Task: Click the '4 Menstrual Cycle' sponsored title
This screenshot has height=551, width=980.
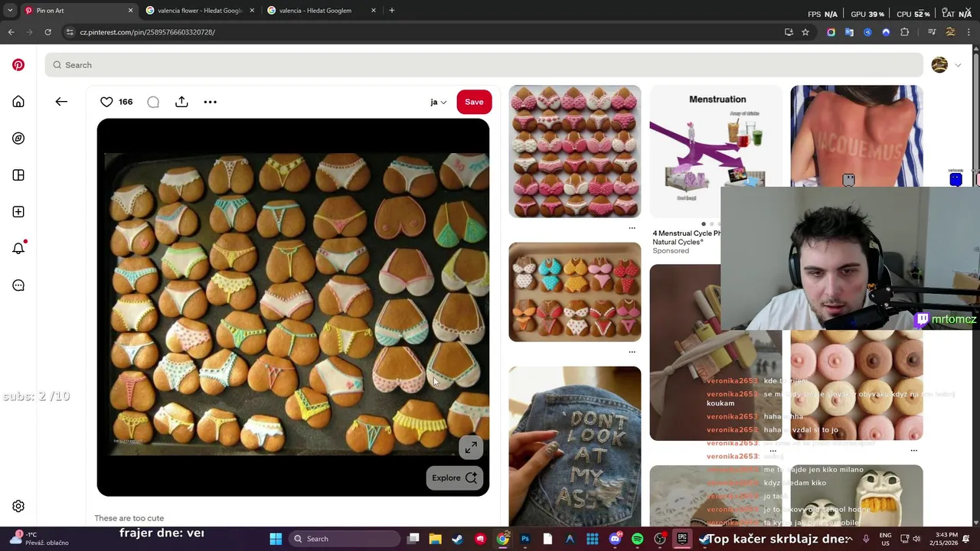Action: pos(687,237)
